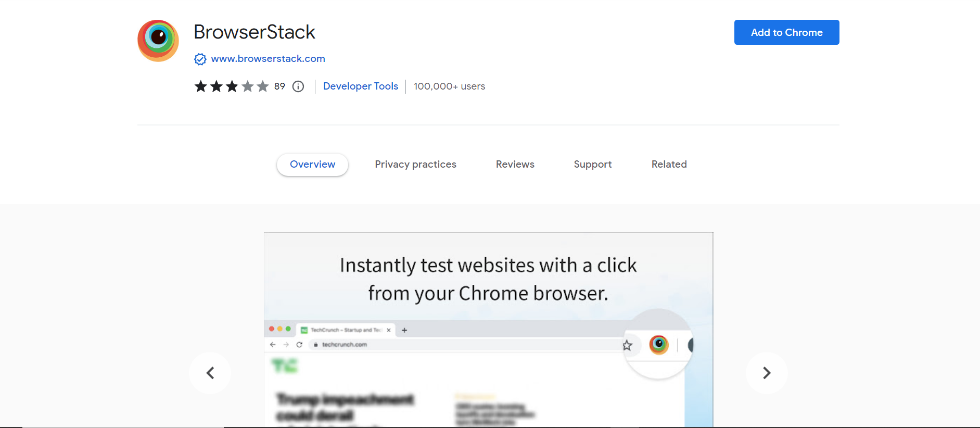Open the www.browserstack.com publisher link
The width and height of the screenshot is (980, 428).
coord(268,59)
